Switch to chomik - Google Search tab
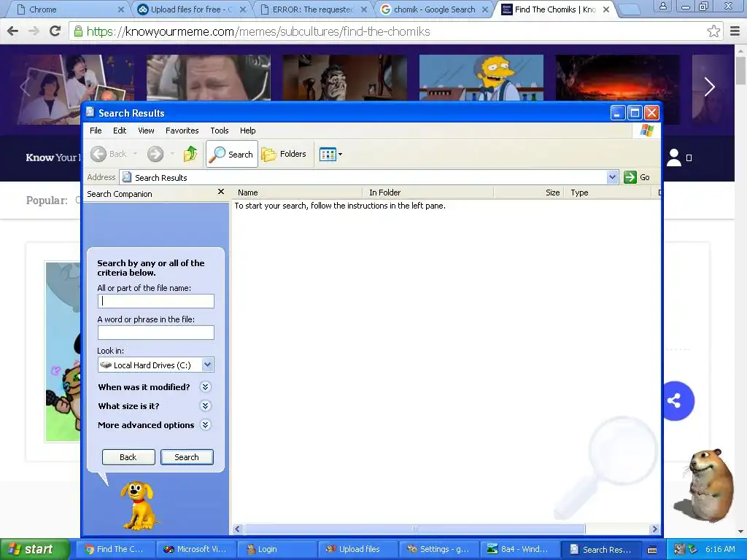Screen dimensions: 747x560 435,9
